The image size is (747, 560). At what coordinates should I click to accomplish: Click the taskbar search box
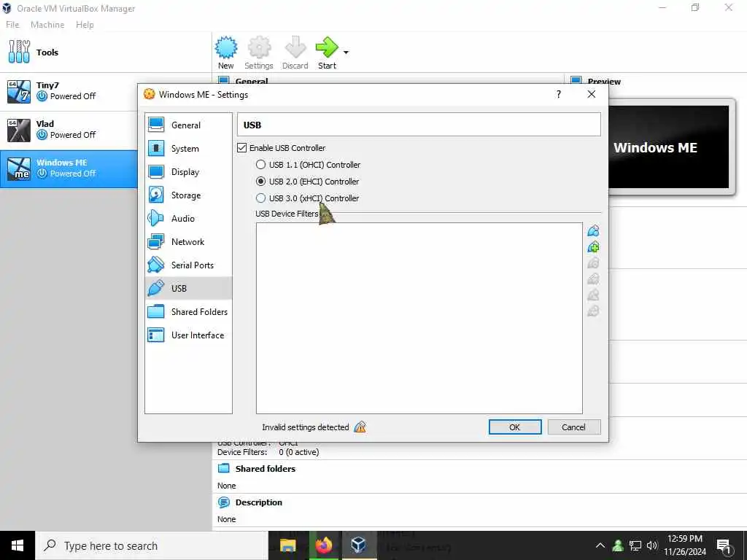[152, 545]
